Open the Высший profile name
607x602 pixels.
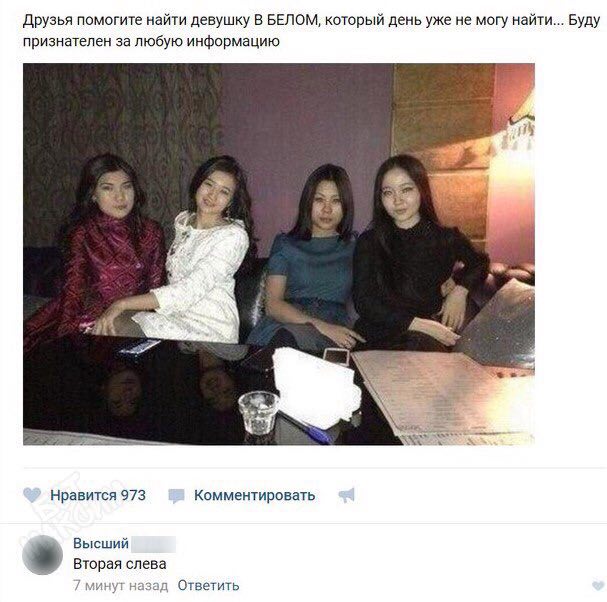101,544
